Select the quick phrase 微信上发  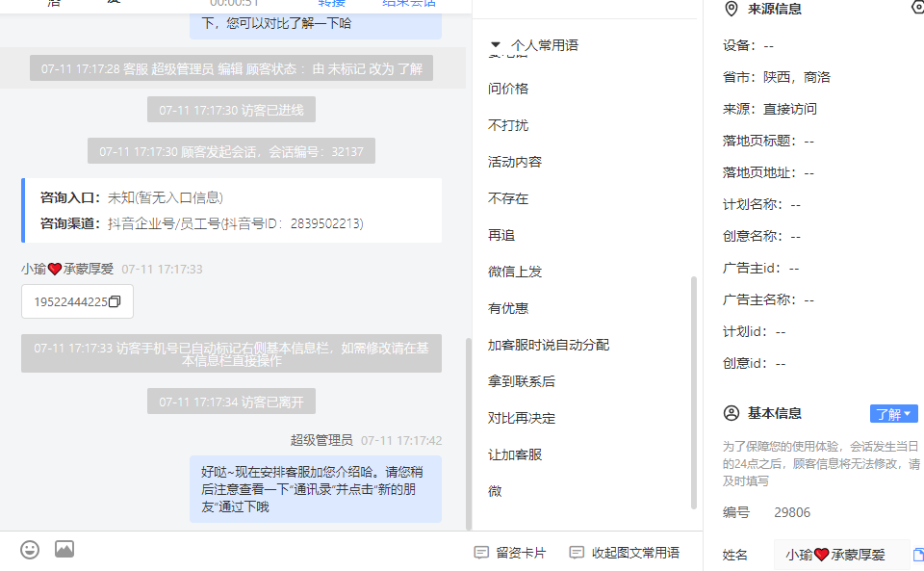pos(514,272)
